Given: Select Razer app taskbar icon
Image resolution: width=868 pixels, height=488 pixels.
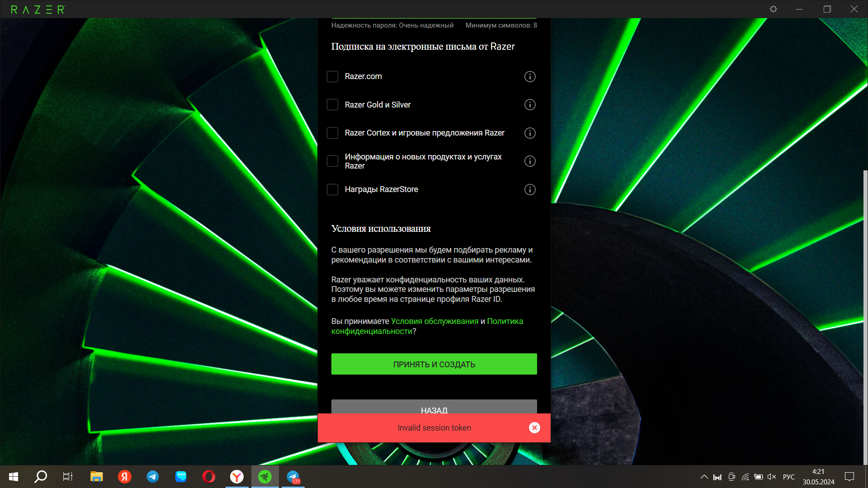Looking at the screenshot, I should click(x=265, y=477).
